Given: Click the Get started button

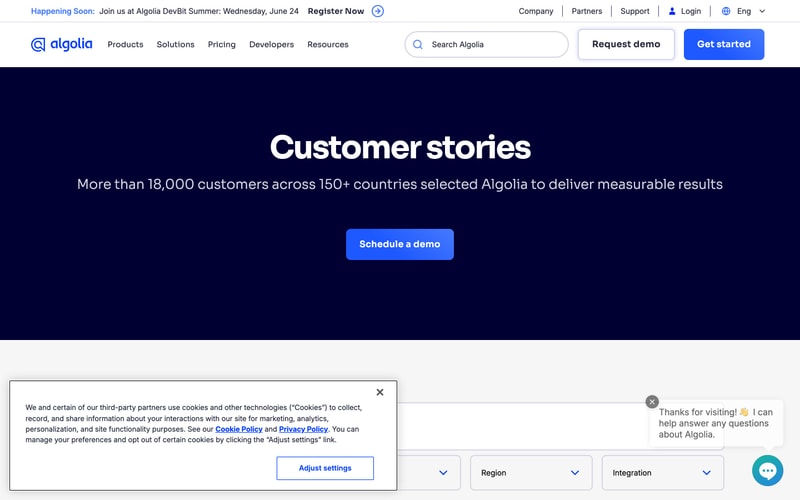Looking at the screenshot, I should [723, 44].
